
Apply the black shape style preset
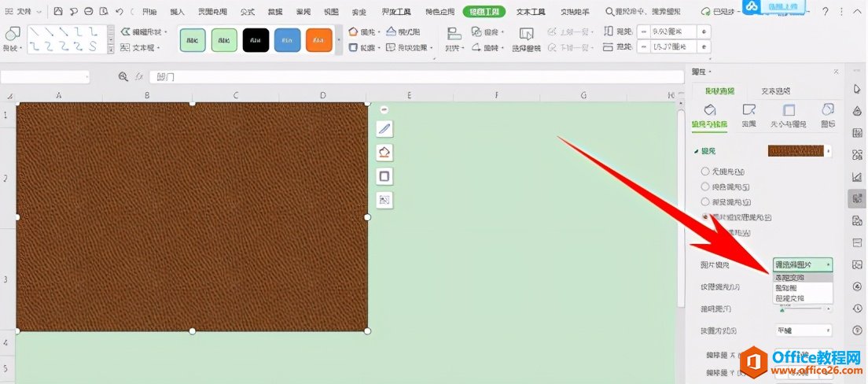[x=256, y=40]
